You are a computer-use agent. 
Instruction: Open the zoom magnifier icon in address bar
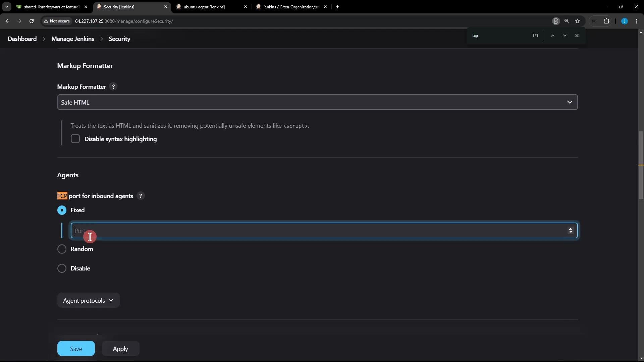point(567,21)
